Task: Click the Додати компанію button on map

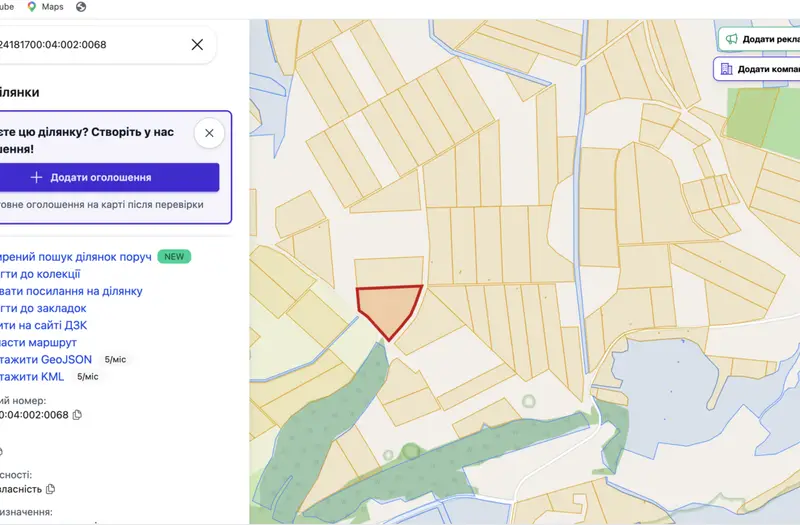Action: pyautogui.click(x=757, y=69)
